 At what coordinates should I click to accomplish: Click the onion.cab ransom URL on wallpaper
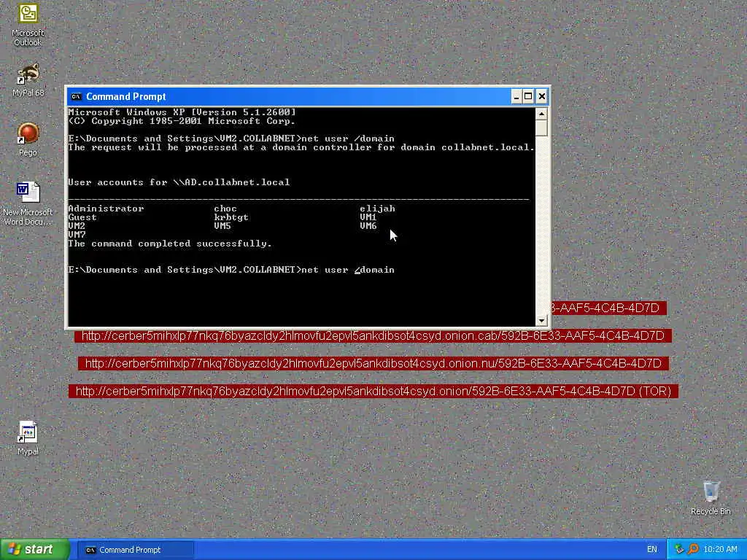tap(373, 335)
